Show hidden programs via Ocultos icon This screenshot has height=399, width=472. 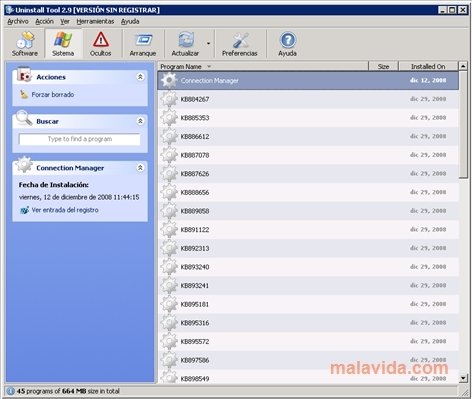click(x=101, y=44)
